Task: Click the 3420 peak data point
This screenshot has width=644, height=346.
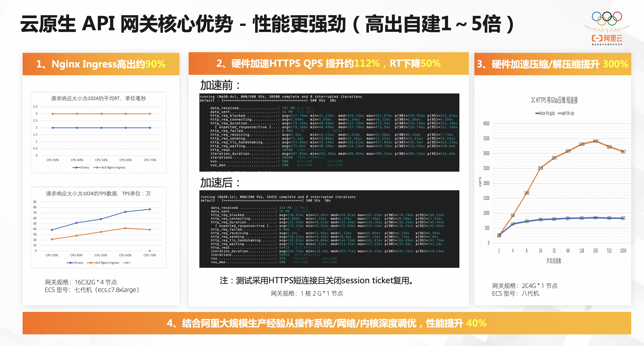Action: (595, 141)
